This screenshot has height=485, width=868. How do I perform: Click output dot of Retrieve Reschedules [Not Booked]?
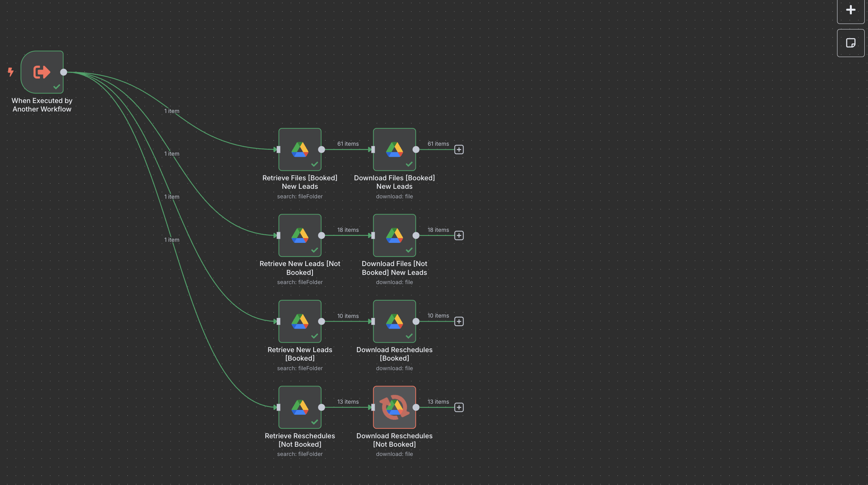click(x=321, y=407)
